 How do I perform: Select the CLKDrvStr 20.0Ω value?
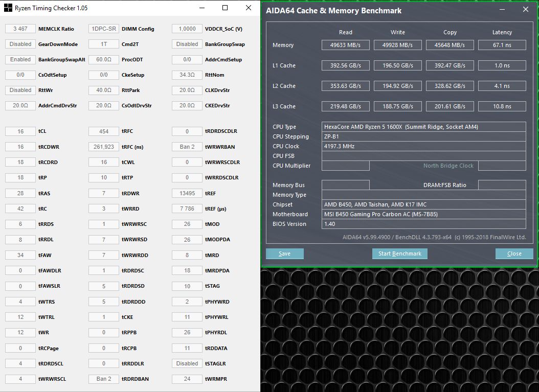(187, 90)
